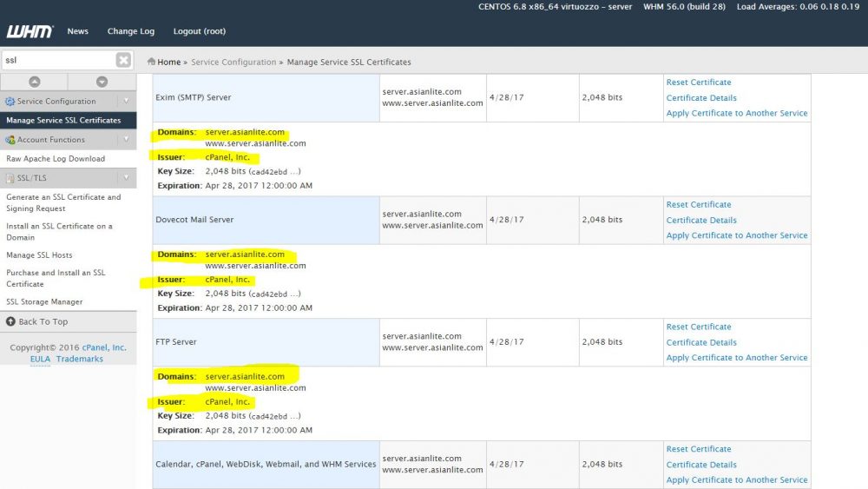The width and height of the screenshot is (868, 489).
Task: Open Install an SSL Certificate on a Domain
Action: pos(59,232)
